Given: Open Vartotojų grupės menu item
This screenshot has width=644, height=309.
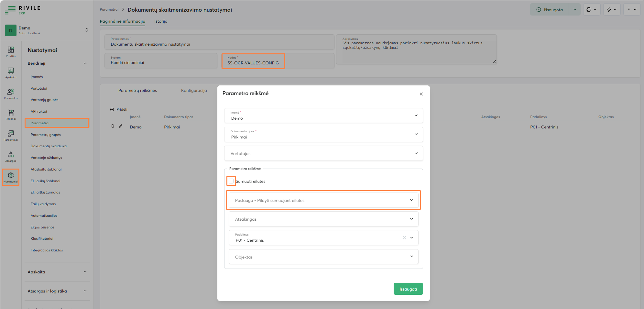Looking at the screenshot, I should pos(44,100).
